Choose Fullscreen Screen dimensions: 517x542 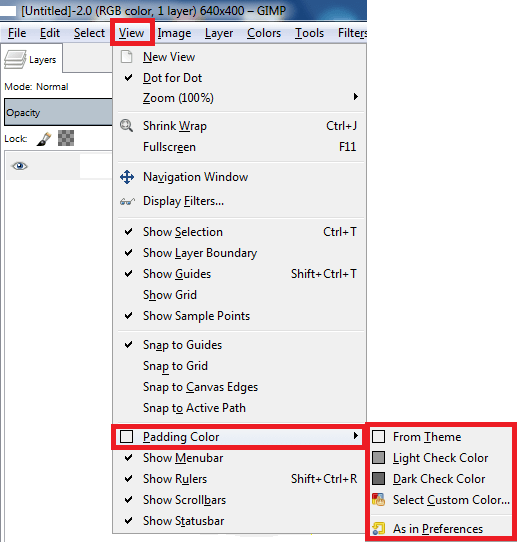240,147
